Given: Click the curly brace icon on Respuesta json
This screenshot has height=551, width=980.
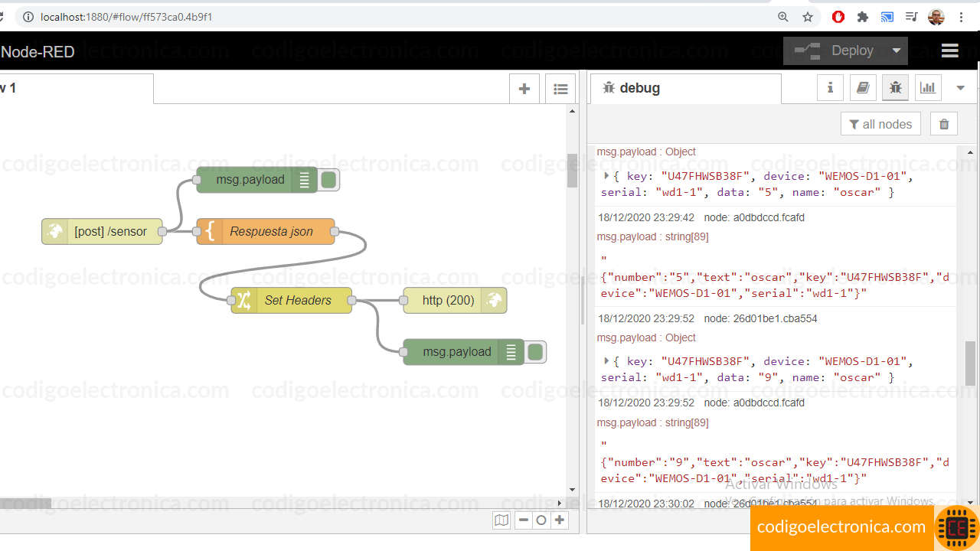Looking at the screenshot, I should [209, 231].
